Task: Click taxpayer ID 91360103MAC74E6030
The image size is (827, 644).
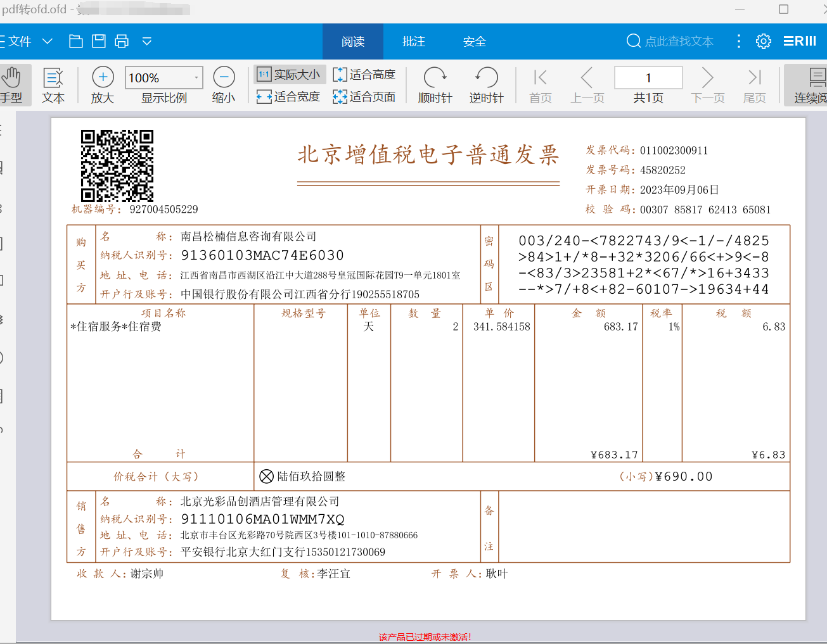Action: coord(262,255)
